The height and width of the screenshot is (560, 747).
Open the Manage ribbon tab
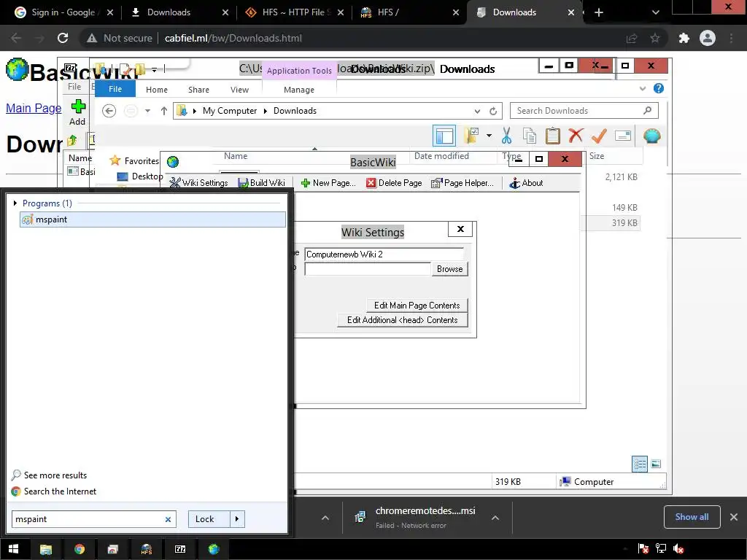pyautogui.click(x=299, y=90)
